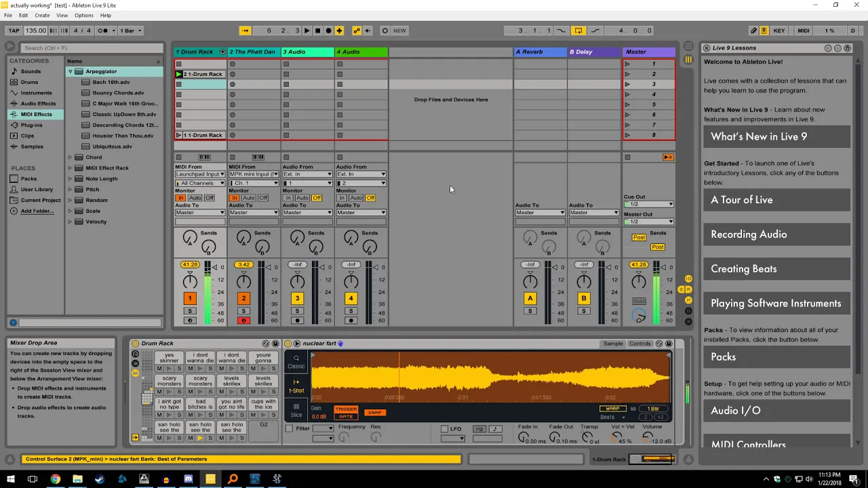The height and width of the screenshot is (488, 868).
Task: Open the Cue Out 1/2 dropdown
Action: 649,204
